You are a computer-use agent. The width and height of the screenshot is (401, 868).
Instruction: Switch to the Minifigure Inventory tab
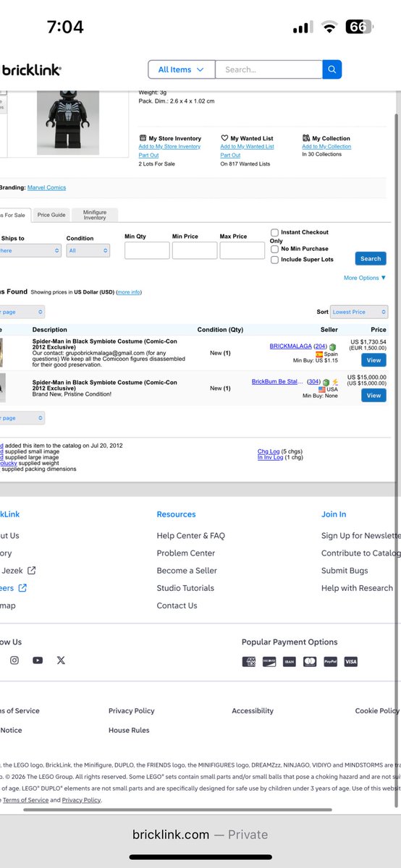click(x=95, y=215)
